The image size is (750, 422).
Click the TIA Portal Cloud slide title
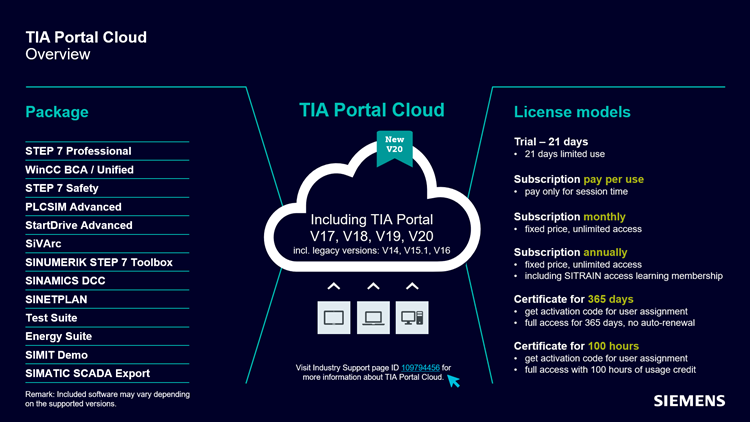click(86, 37)
